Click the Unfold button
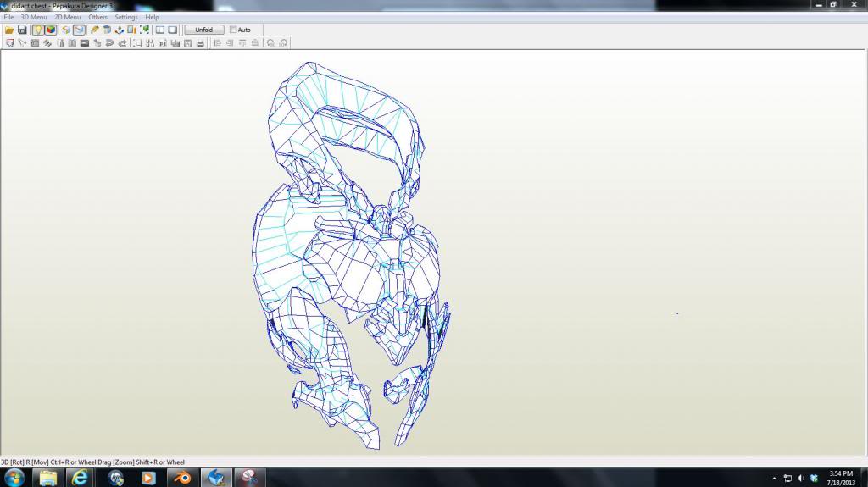The height and width of the screenshot is (487, 868). point(203,30)
